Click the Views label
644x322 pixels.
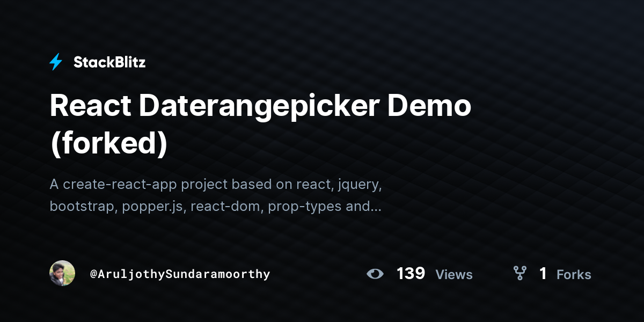(x=454, y=275)
